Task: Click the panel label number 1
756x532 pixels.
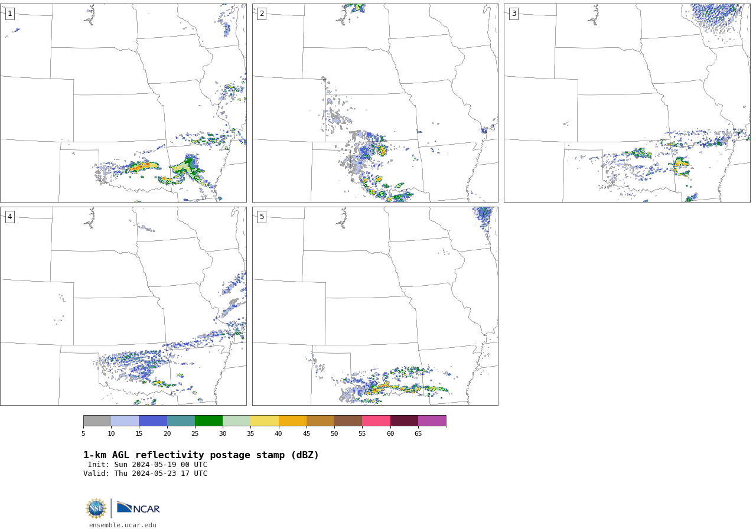Action: [9, 14]
